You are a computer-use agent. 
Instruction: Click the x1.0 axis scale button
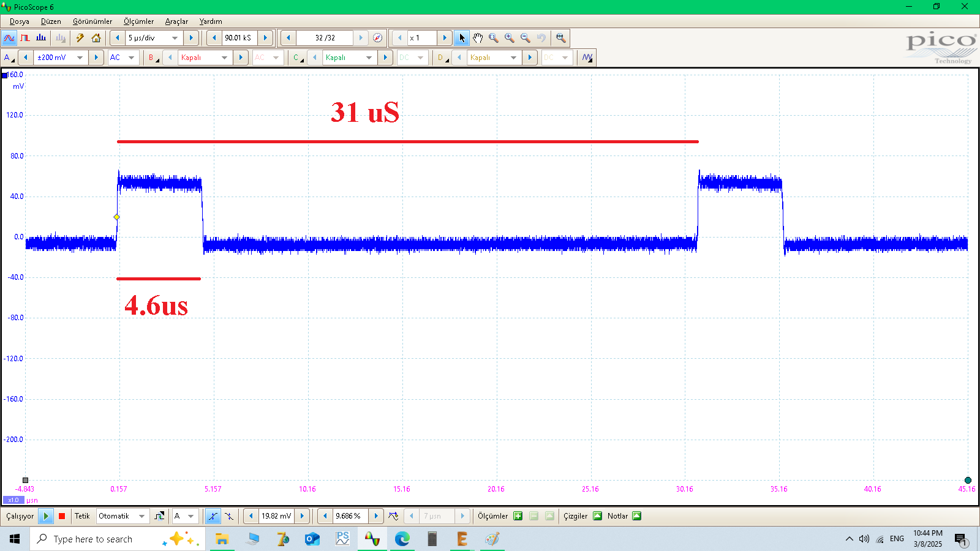13,500
